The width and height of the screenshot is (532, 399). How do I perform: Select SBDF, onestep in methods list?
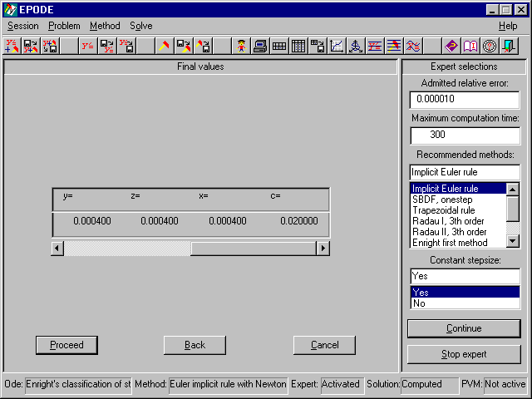(x=459, y=199)
